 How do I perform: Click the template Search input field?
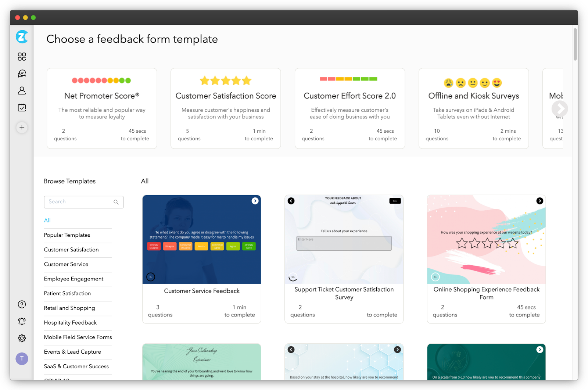coord(84,202)
